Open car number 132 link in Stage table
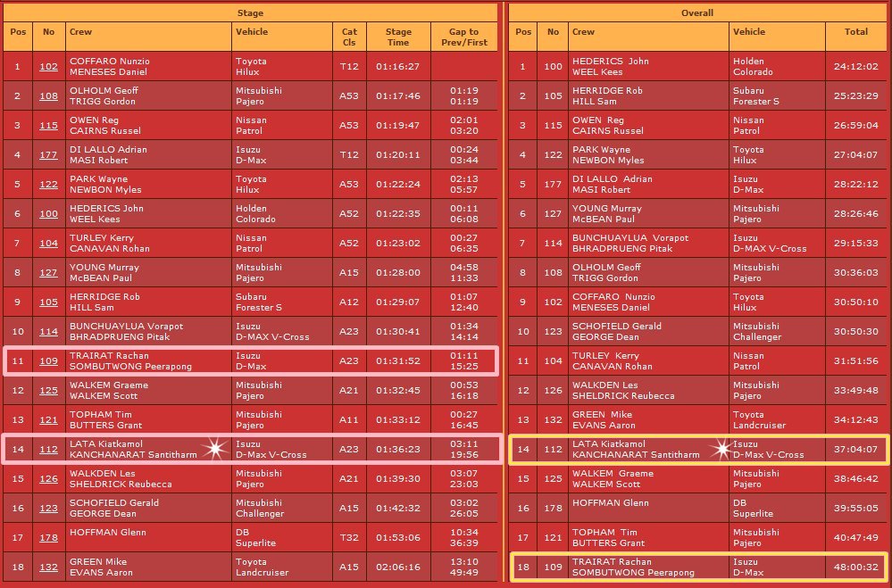892x588 pixels. 48,567
